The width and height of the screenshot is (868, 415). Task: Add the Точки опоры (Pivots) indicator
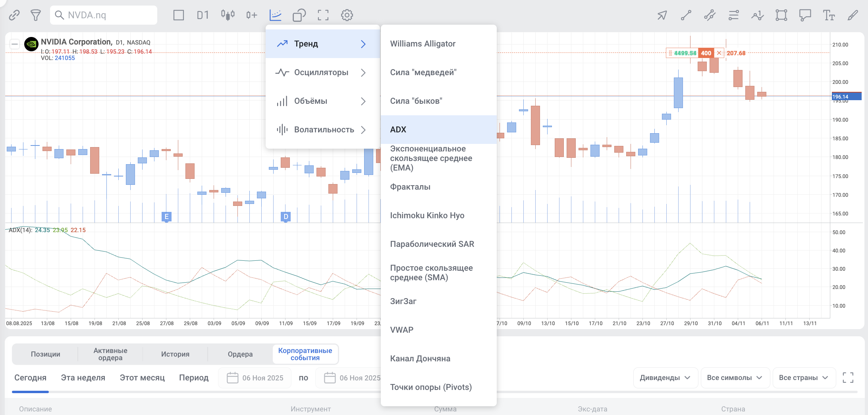pos(439,387)
